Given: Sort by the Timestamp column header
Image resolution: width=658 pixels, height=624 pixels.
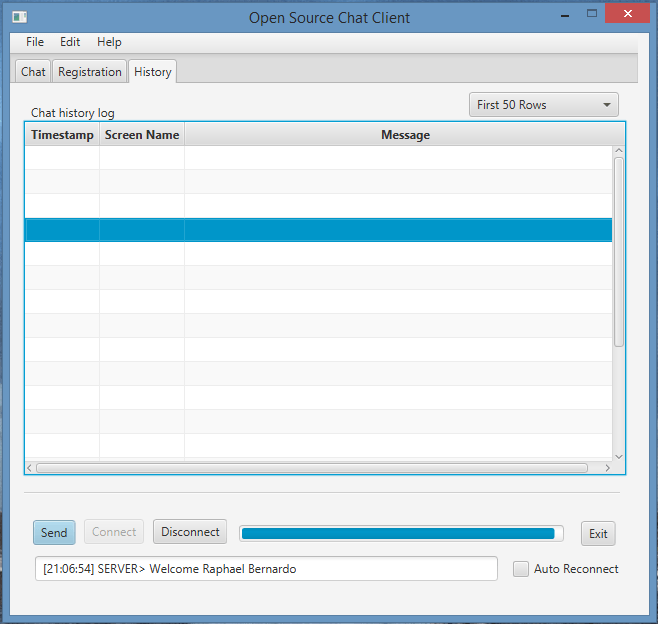Looking at the screenshot, I should click(62, 135).
